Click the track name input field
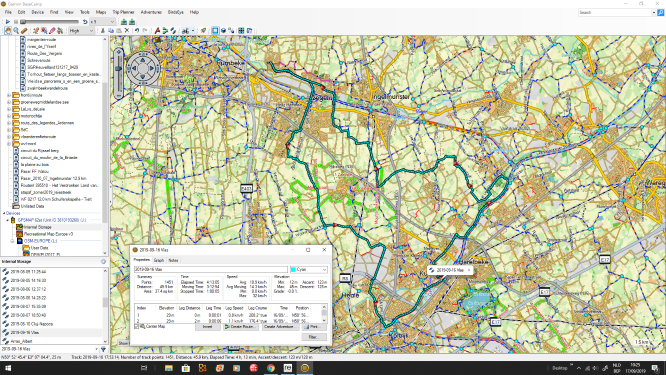This screenshot has width=666, height=375. coord(211,269)
